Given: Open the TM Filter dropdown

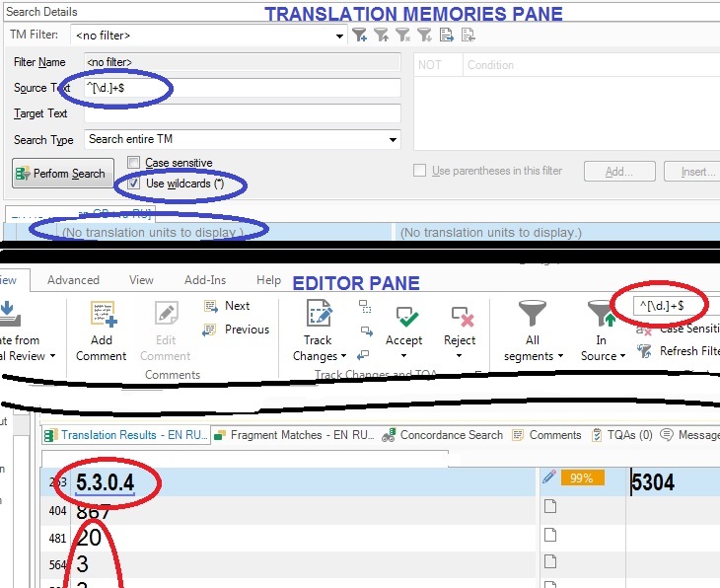Looking at the screenshot, I should 339,36.
